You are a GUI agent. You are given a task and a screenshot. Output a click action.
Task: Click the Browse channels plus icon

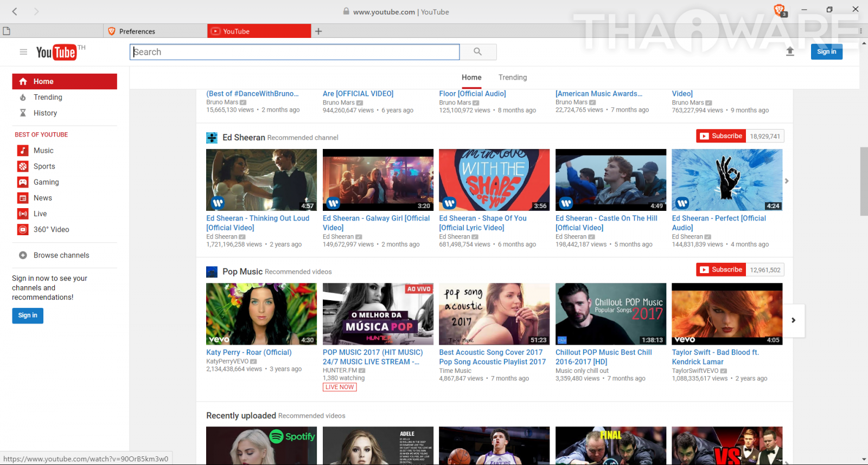pyautogui.click(x=23, y=255)
